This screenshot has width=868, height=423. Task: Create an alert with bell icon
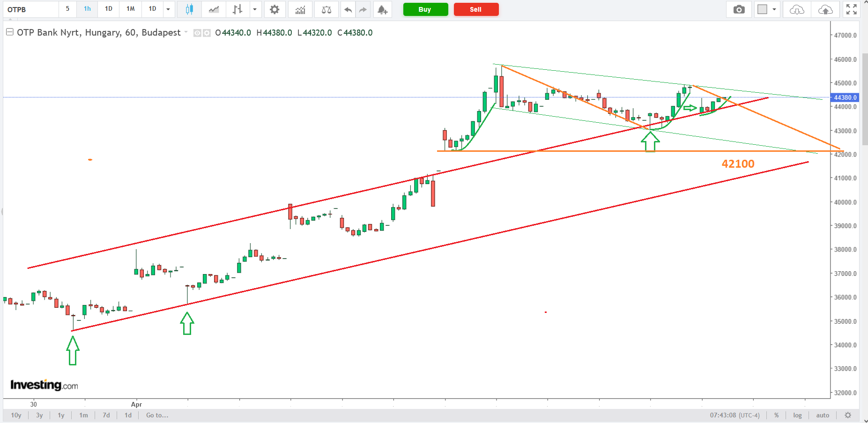tap(382, 9)
